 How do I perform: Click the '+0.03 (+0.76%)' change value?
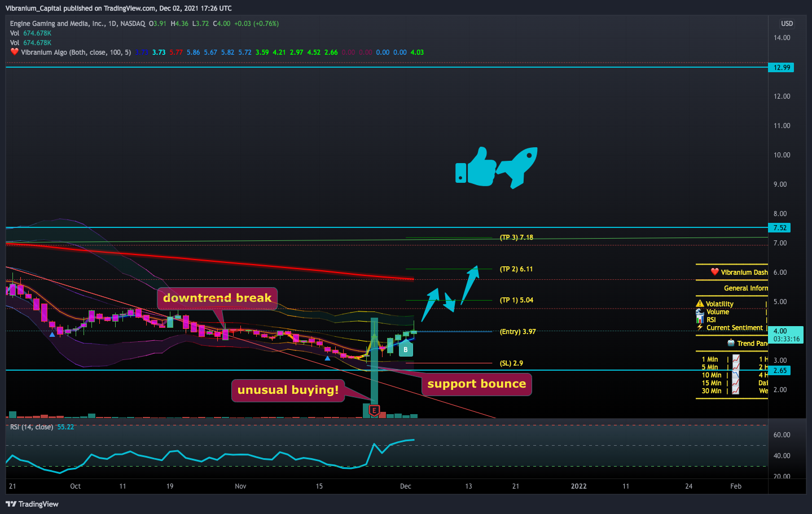point(256,24)
